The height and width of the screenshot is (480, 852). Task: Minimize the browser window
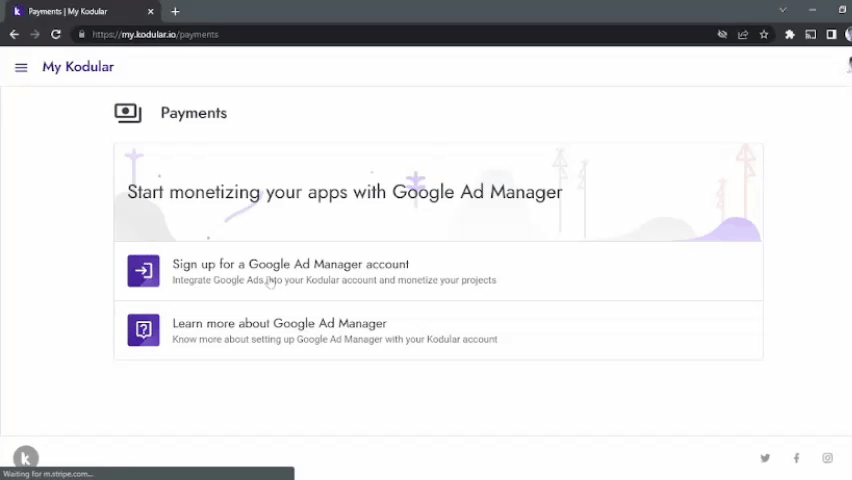point(812,10)
